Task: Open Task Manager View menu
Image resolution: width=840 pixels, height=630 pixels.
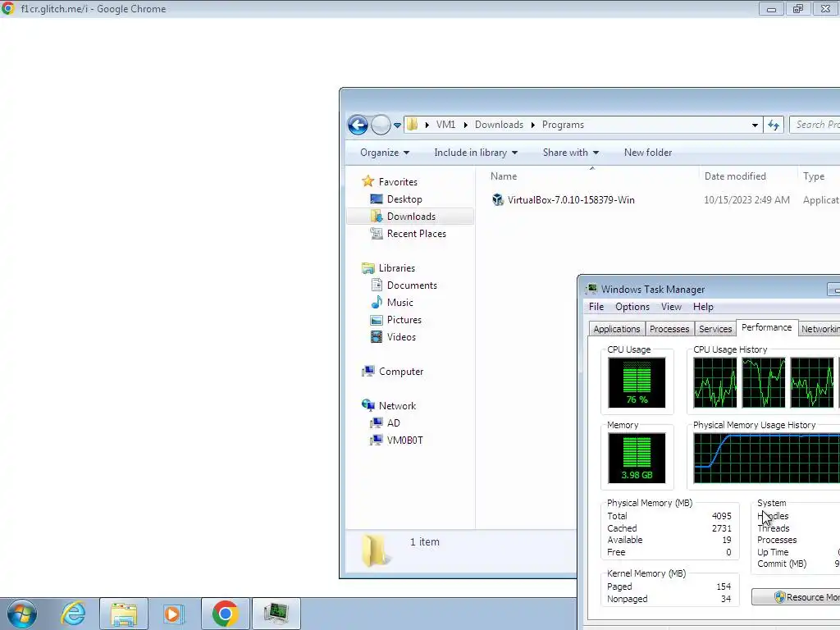Action: 671,307
